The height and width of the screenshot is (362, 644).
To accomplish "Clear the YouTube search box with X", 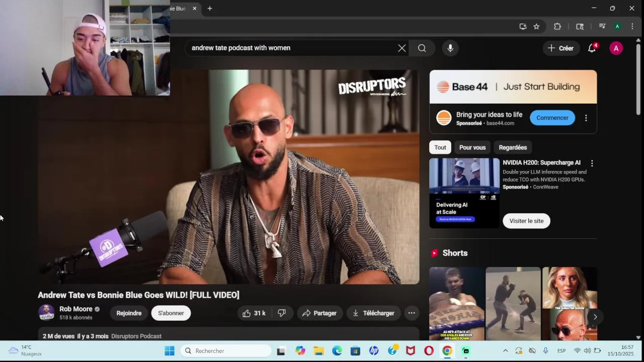I will [401, 48].
